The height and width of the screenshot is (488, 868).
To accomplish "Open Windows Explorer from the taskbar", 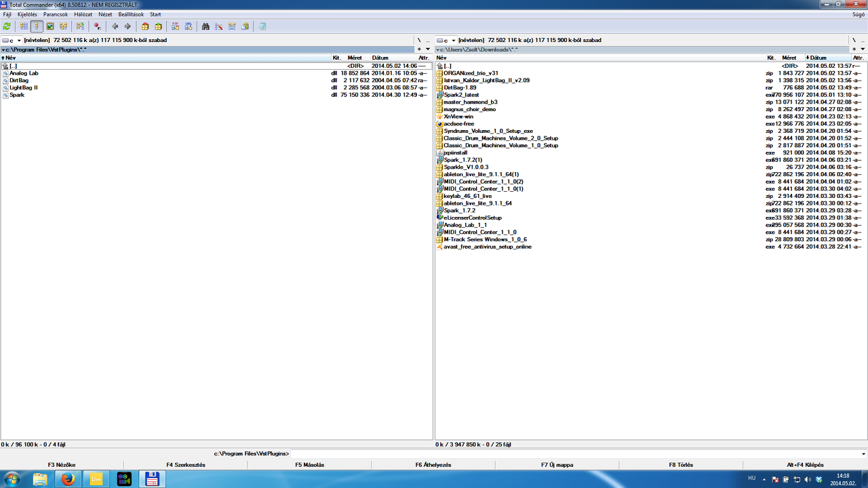I will coord(40,479).
